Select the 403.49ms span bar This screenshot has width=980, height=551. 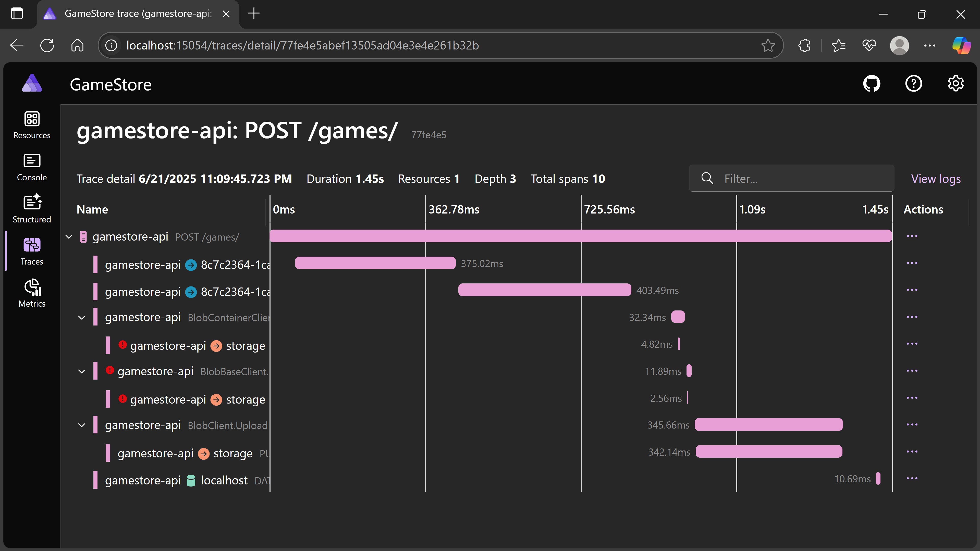click(545, 290)
